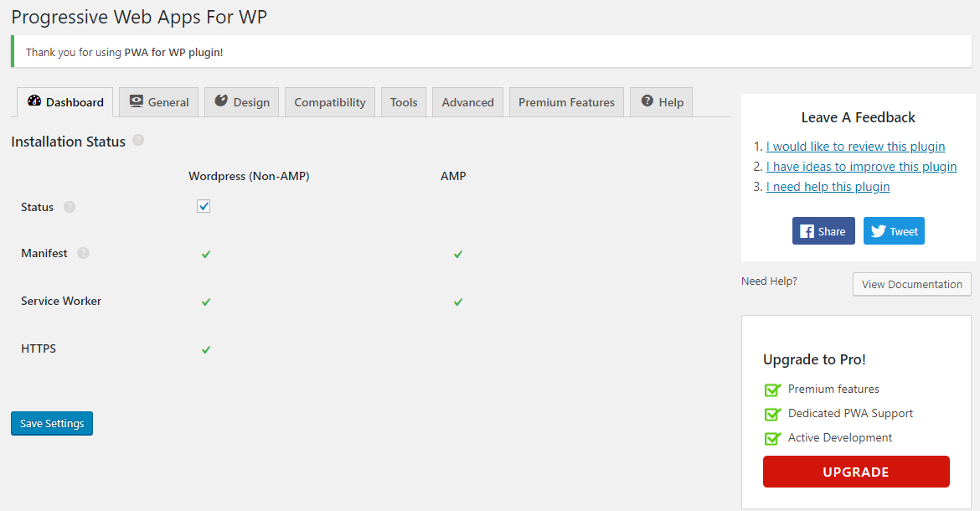The height and width of the screenshot is (511, 980).
Task: Click the Service Worker Non-AMP checkmark
Action: 205,302
